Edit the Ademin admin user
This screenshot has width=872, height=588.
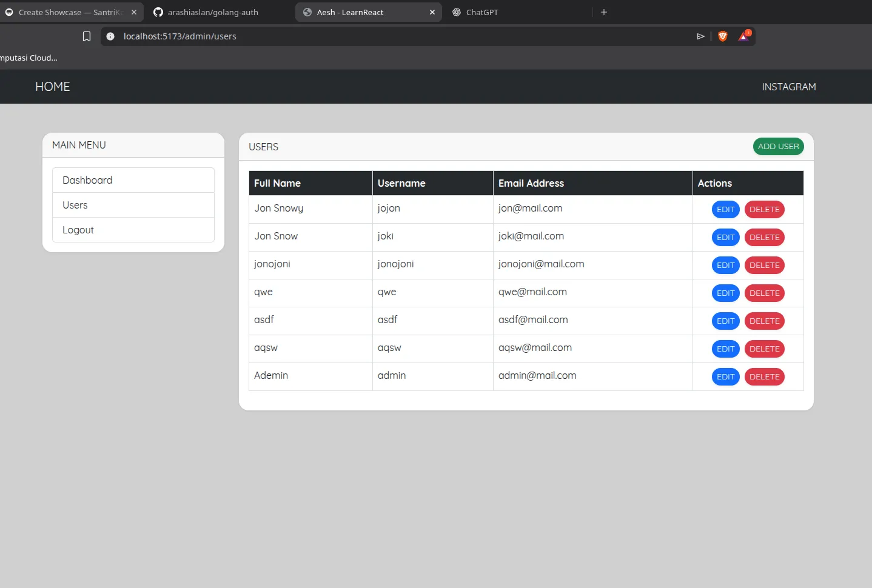[x=725, y=376]
